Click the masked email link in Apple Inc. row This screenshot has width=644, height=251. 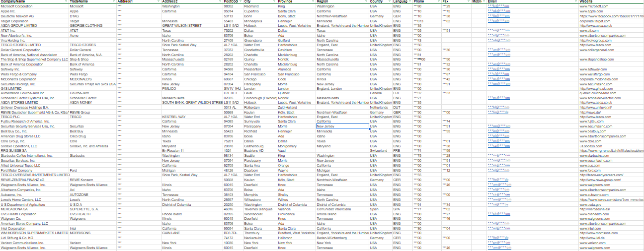coord(499,11)
